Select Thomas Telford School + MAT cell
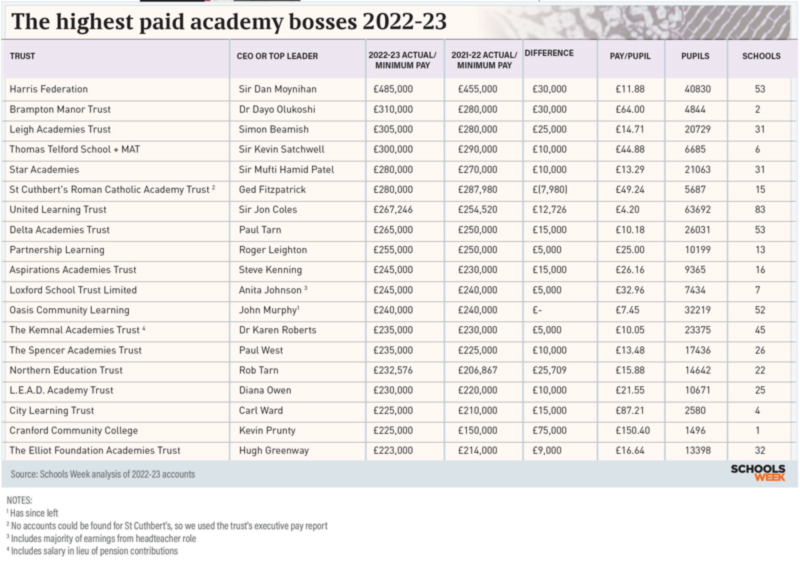Viewport: 800px width, 561px height. click(x=74, y=149)
